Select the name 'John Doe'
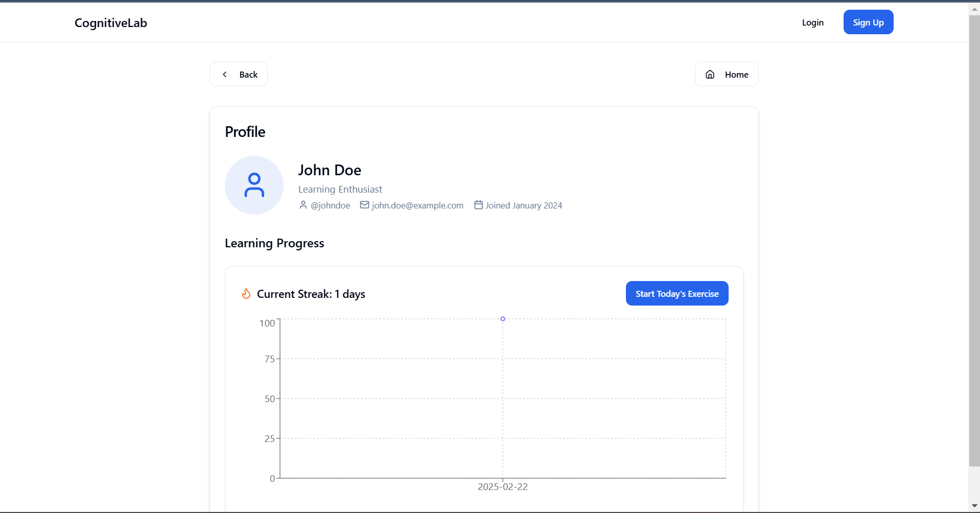The height and width of the screenshot is (513, 980). point(330,170)
